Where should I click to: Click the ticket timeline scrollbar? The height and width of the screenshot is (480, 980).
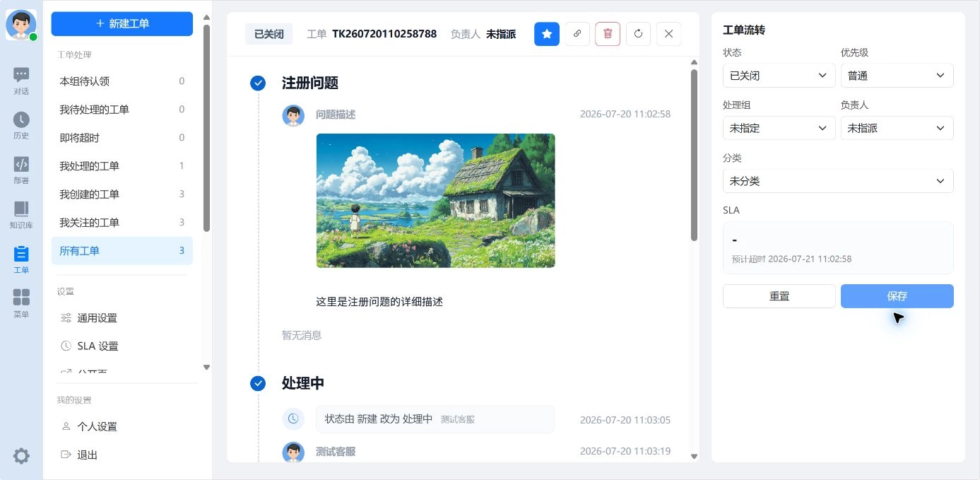click(694, 154)
